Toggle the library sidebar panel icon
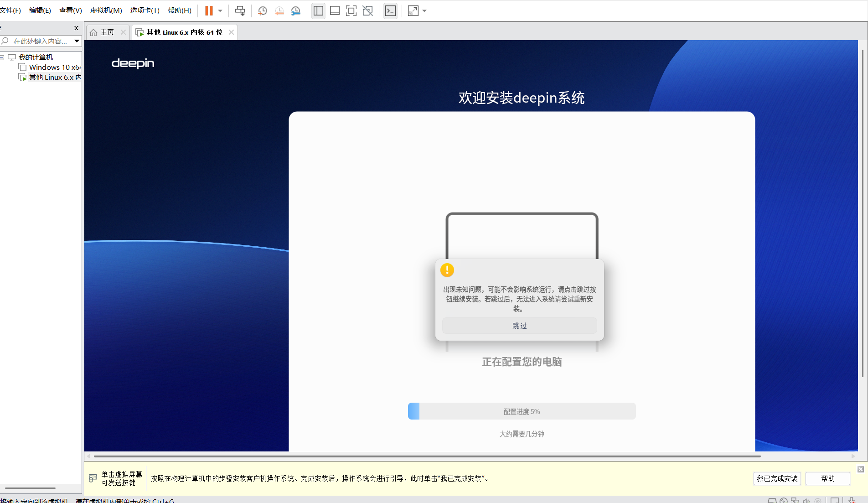The height and width of the screenshot is (503, 868). (x=318, y=10)
